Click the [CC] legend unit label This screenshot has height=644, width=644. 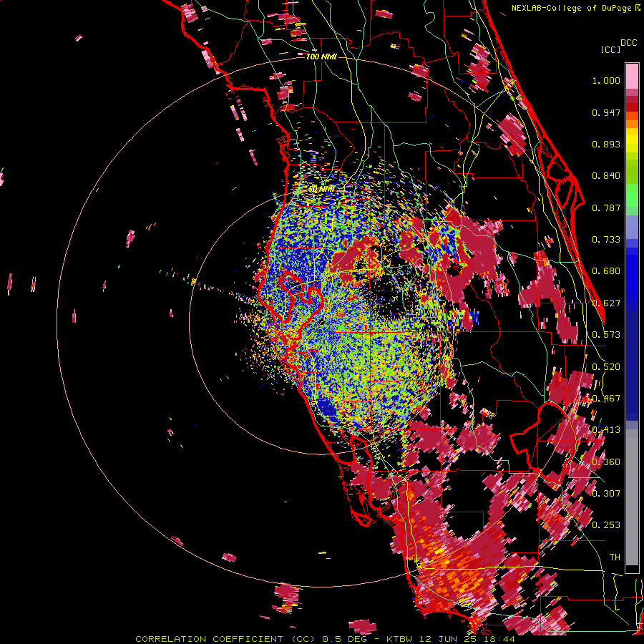(x=610, y=49)
